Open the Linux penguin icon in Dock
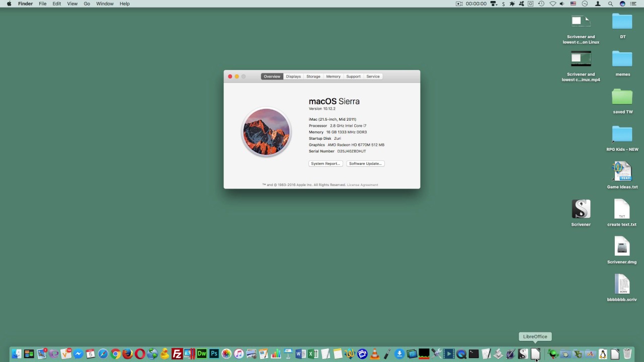The width and height of the screenshot is (644, 362). pos(603,354)
